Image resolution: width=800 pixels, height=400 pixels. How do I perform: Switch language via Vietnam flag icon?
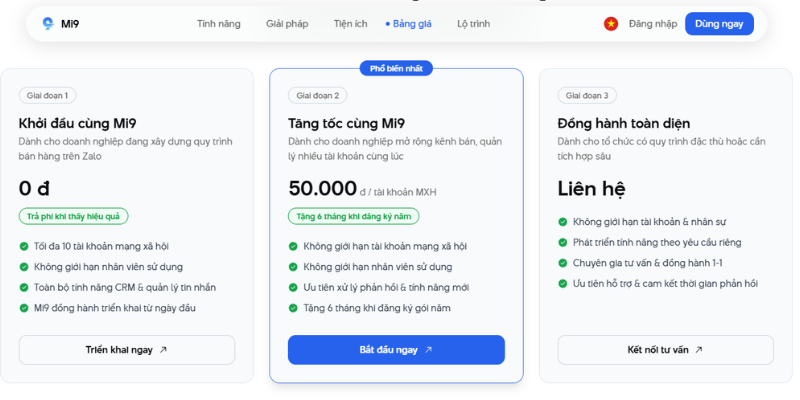click(610, 23)
